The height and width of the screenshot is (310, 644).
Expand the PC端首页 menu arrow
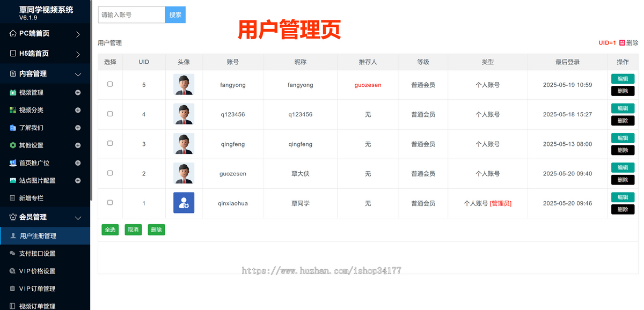(78, 34)
